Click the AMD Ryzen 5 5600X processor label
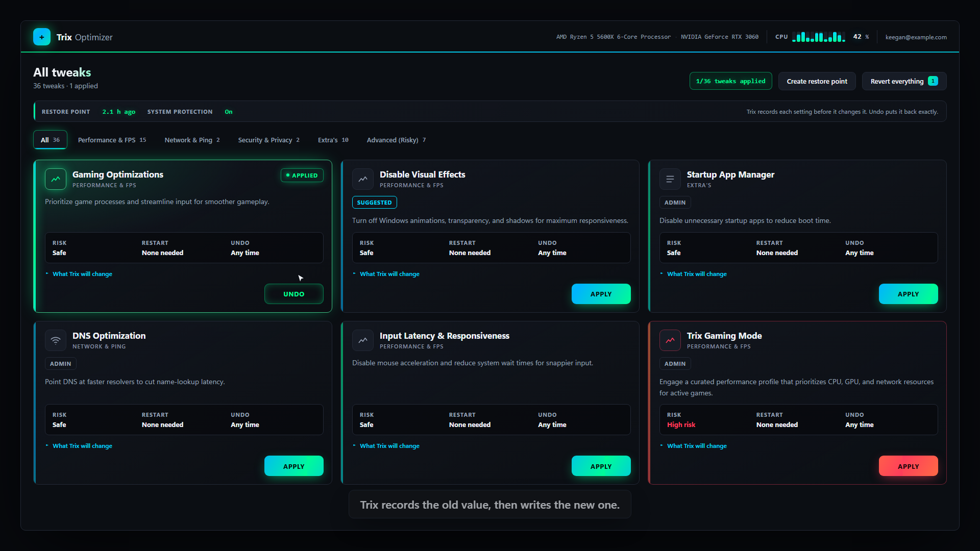Viewport: 980px width, 551px height. 614,37
